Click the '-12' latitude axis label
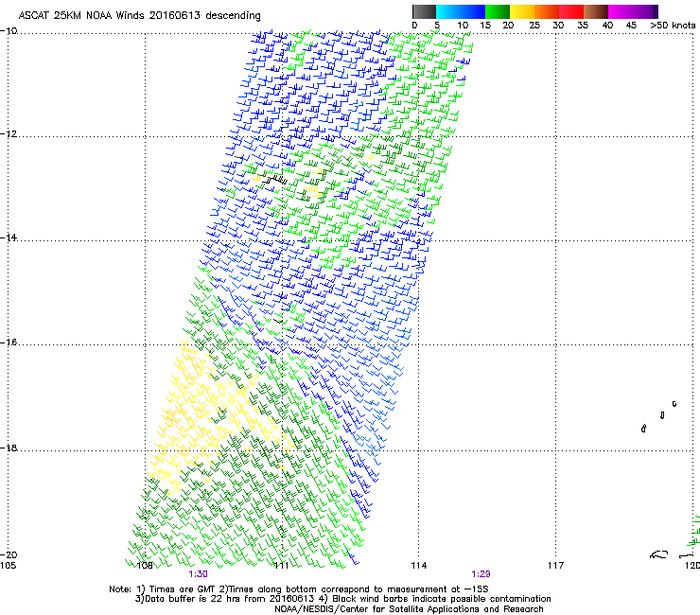 9,134
